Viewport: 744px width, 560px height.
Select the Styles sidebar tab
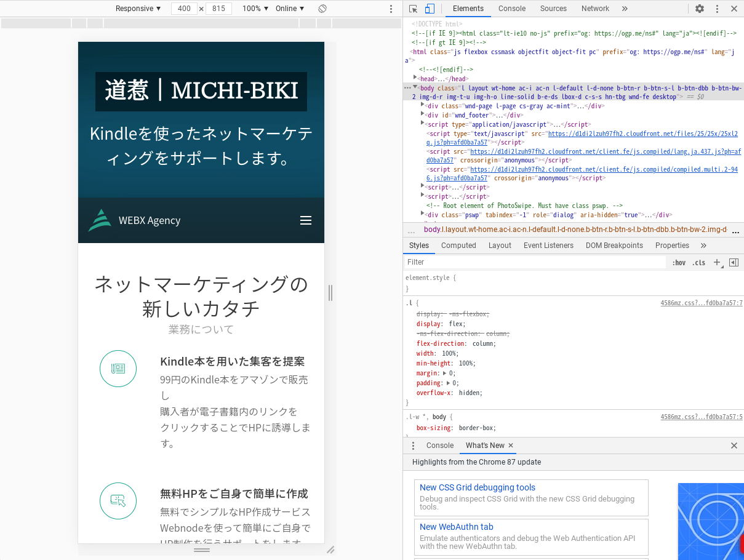click(419, 246)
